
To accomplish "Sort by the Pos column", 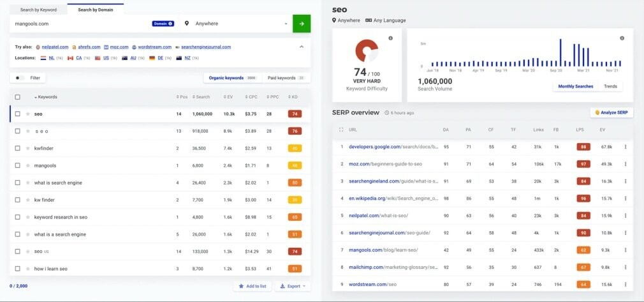I will click(x=182, y=97).
